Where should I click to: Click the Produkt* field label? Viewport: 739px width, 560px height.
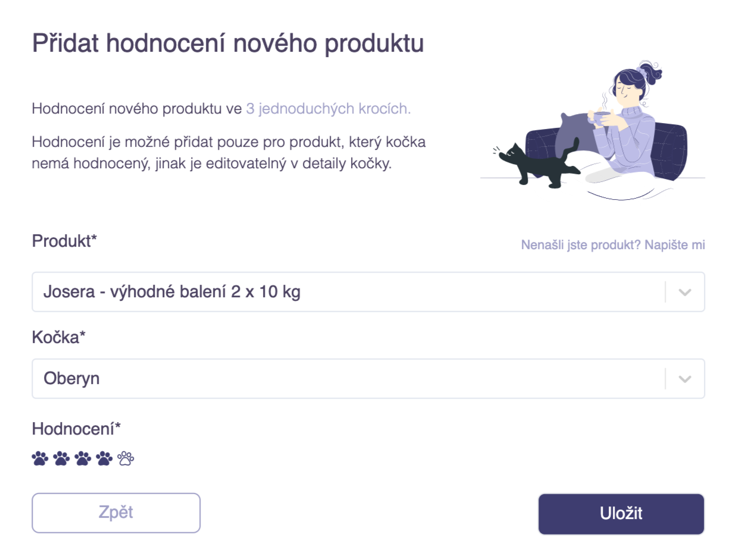coord(64,241)
